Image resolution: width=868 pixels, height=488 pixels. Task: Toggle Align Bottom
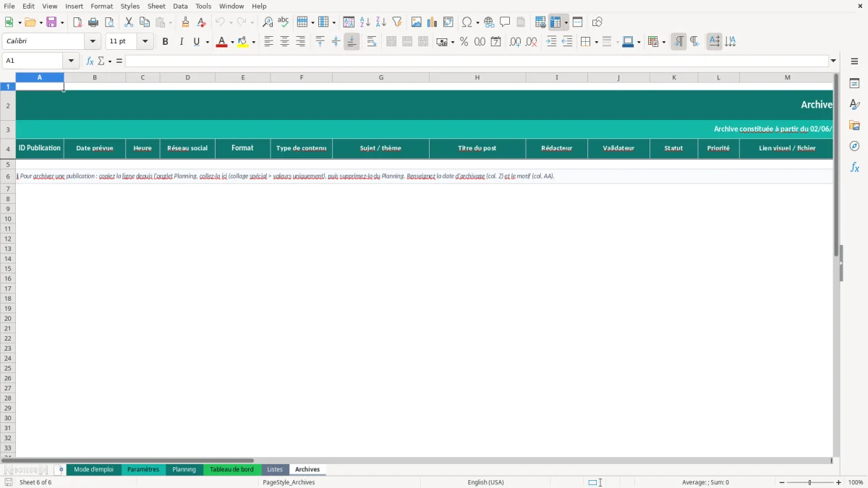[352, 42]
